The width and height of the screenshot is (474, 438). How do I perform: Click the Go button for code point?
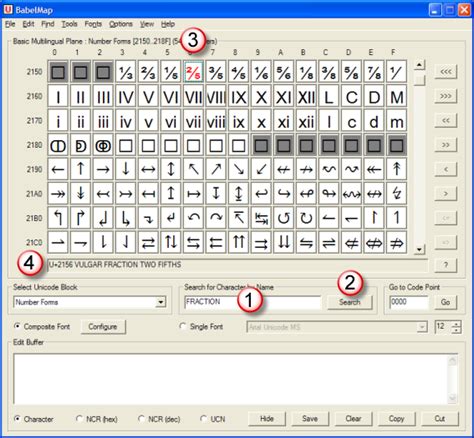446,302
